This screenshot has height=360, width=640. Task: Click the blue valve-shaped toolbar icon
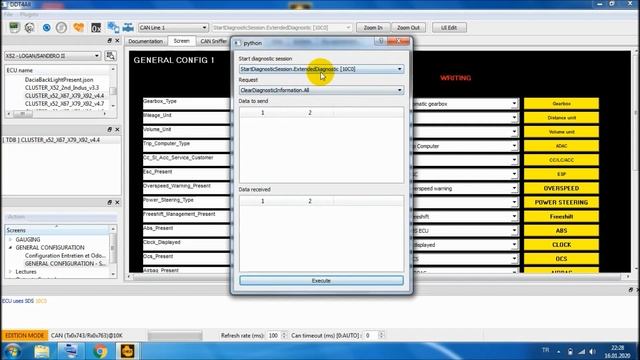click(128, 27)
